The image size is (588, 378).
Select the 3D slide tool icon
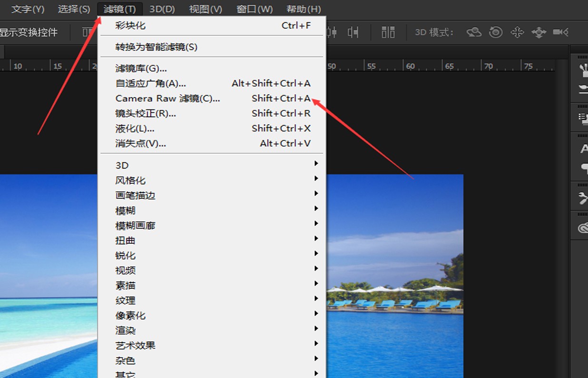coord(539,32)
